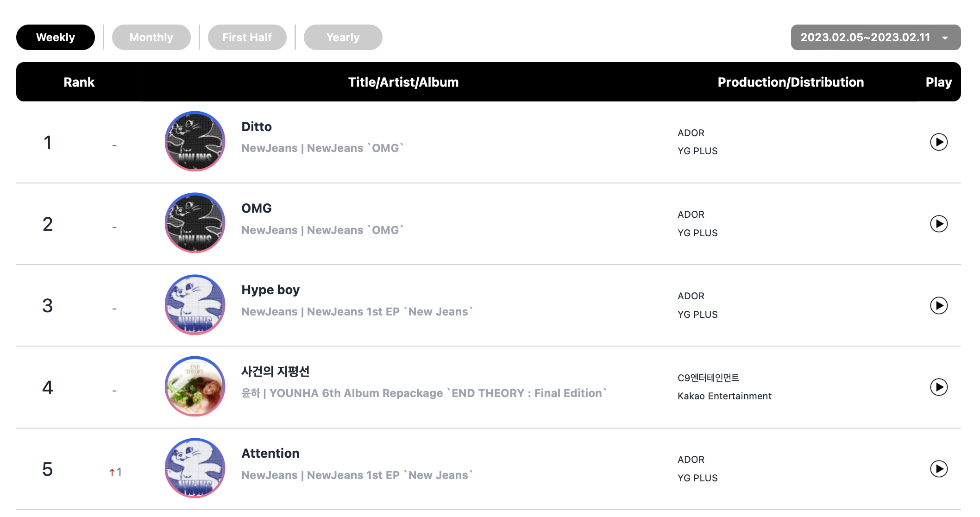Viewport: 980px width, 517px height.
Task: Select the Weekly chart tab
Action: 56,37
